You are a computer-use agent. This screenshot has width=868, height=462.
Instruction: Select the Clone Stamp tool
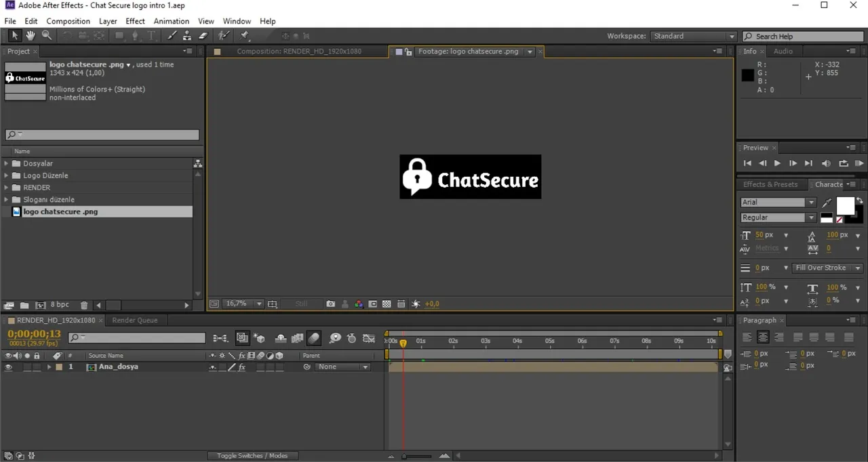click(187, 36)
